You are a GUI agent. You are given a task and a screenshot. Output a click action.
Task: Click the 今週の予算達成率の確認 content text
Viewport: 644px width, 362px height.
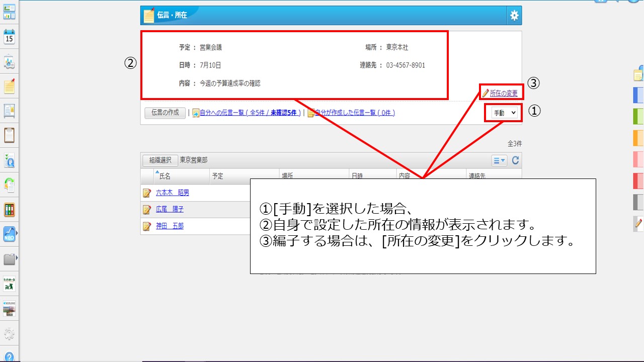[x=230, y=83]
